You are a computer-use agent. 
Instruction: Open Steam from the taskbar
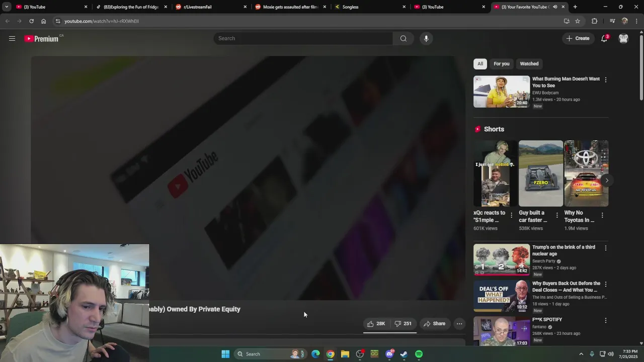pyautogui.click(x=404, y=354)
